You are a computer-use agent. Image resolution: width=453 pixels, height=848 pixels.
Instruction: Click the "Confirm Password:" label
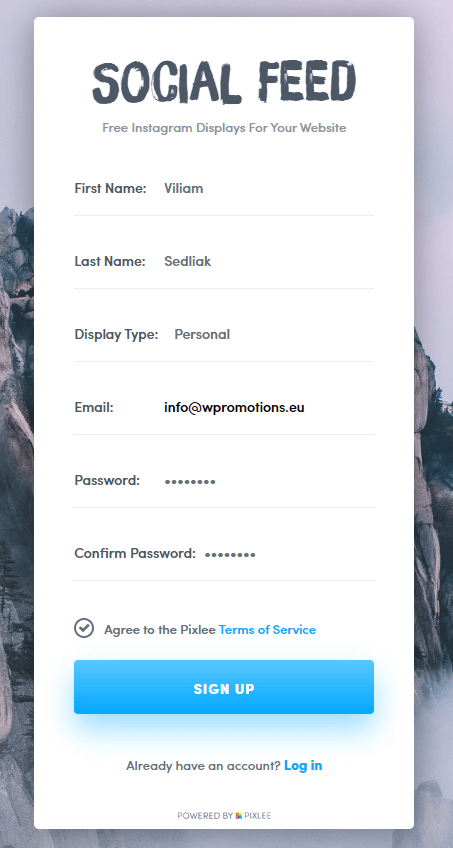click(x=135, y=553)
